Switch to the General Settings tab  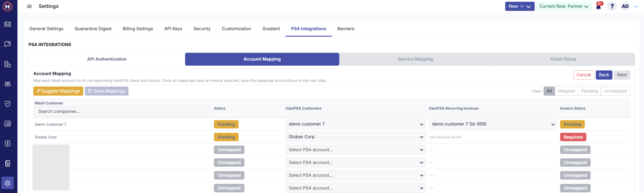coord(46,29)
